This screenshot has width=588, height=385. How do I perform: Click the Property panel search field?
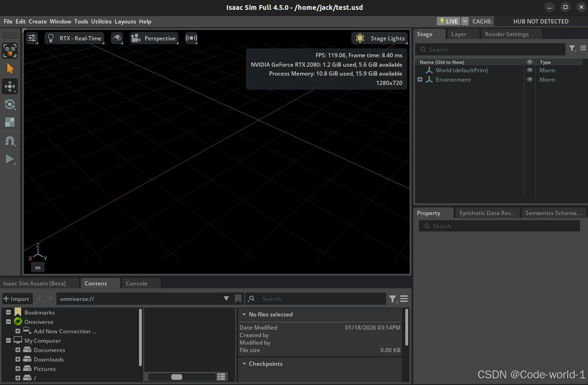499,226
